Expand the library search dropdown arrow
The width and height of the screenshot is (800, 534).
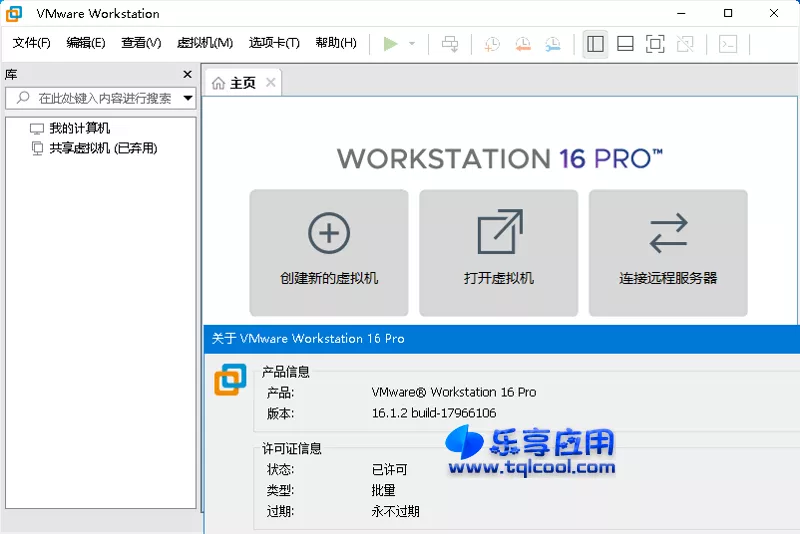coord(188,98)
